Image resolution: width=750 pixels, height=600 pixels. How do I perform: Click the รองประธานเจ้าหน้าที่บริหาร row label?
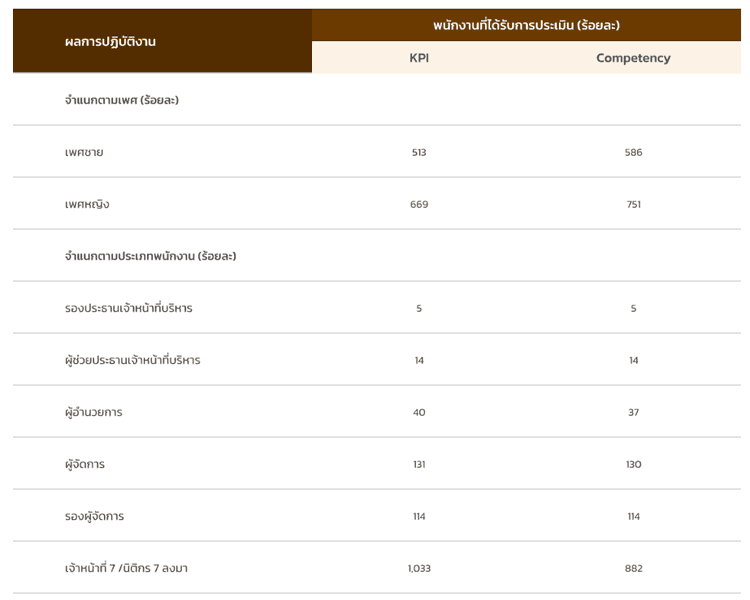tap(129, 308)
